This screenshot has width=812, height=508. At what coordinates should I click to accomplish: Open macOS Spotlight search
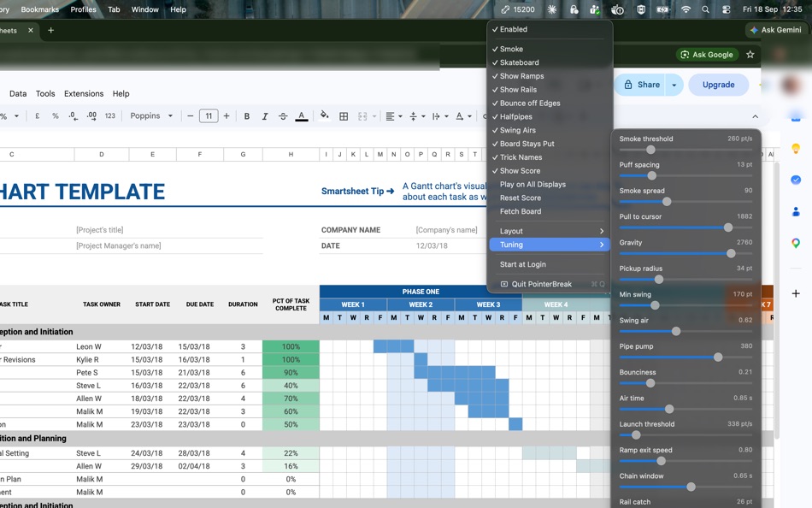pyautogui.click(x=705, y=9)
